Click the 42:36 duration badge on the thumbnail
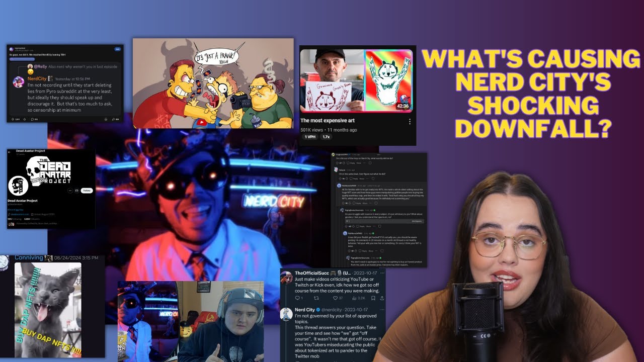Viewport: 644px width, 362px height. [x=404, y=106]
